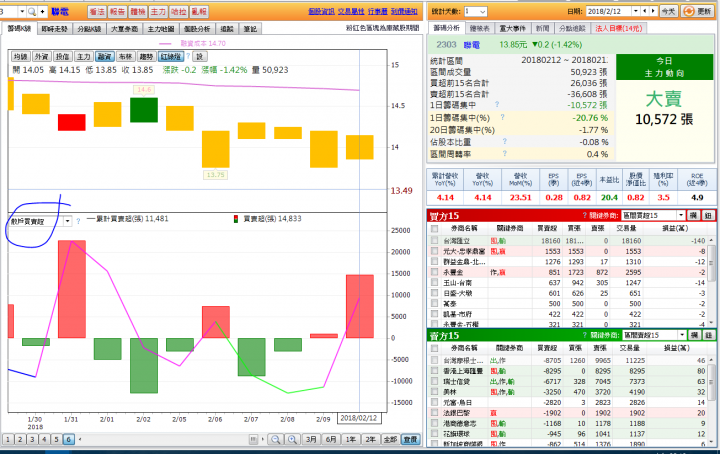Image resolution: width=720 pixels, height=454 pixels.
Task: Click the scroll handle icon below chart
Action: click(x=253, y=439)
